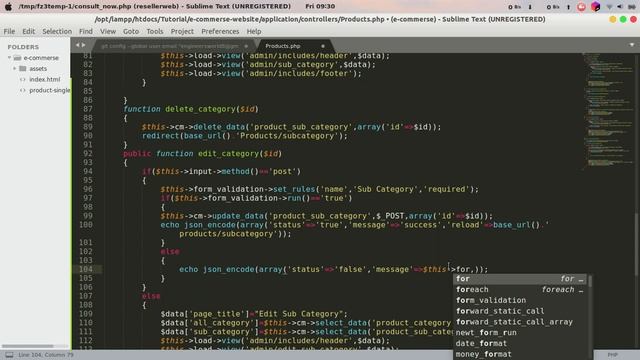Switch to the Products.php tab
640x360 pixels.
pyautogui.click(x=282, y=46)
